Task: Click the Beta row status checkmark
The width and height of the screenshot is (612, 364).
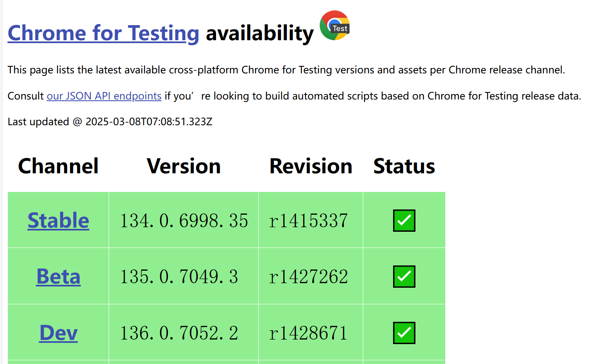Action: (x=404, y=277)
